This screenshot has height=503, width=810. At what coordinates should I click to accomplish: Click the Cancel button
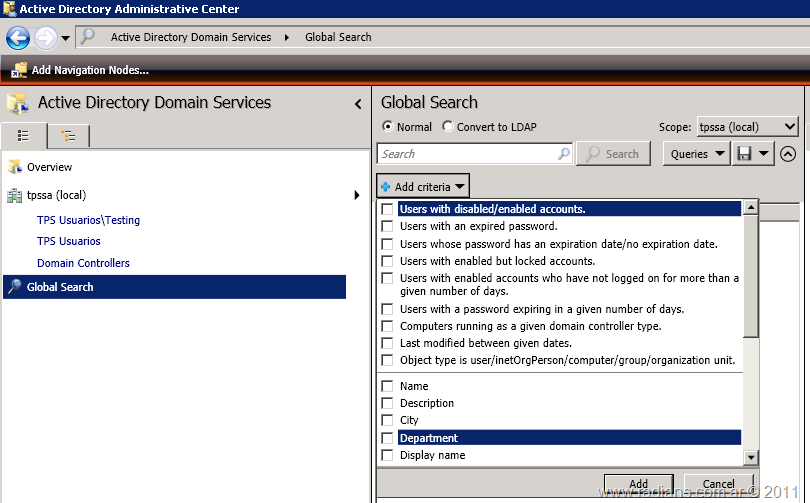pyautogui.click(x=718, y=484)
